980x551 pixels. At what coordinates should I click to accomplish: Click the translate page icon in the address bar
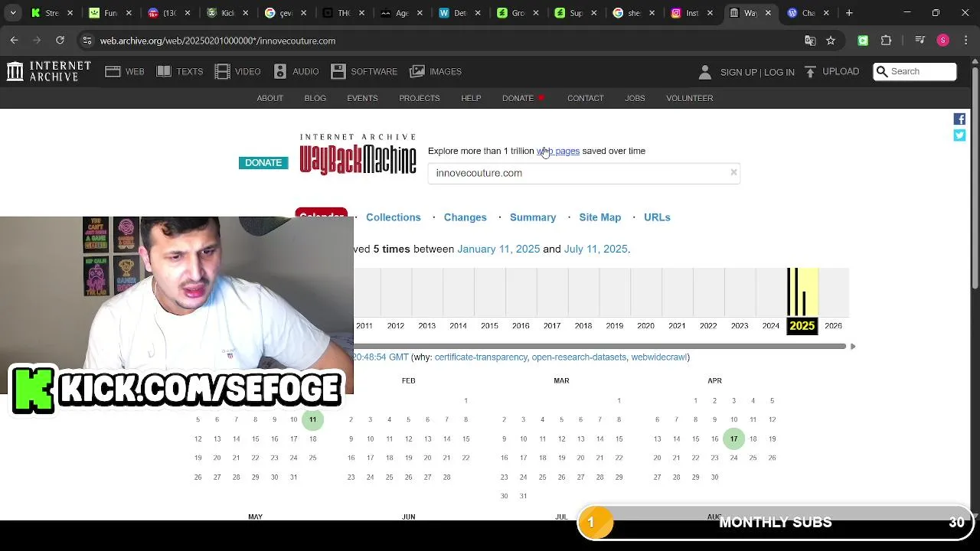coord(810,41)
